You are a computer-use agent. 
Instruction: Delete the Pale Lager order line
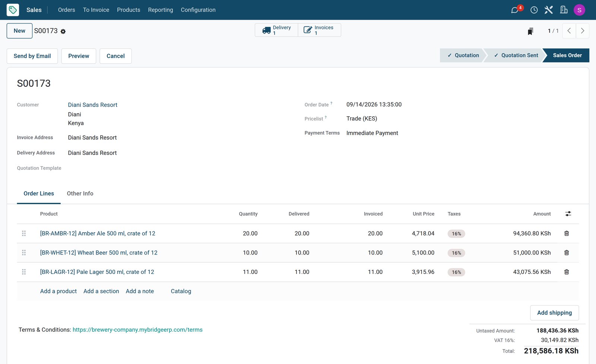tap(567, 272)
